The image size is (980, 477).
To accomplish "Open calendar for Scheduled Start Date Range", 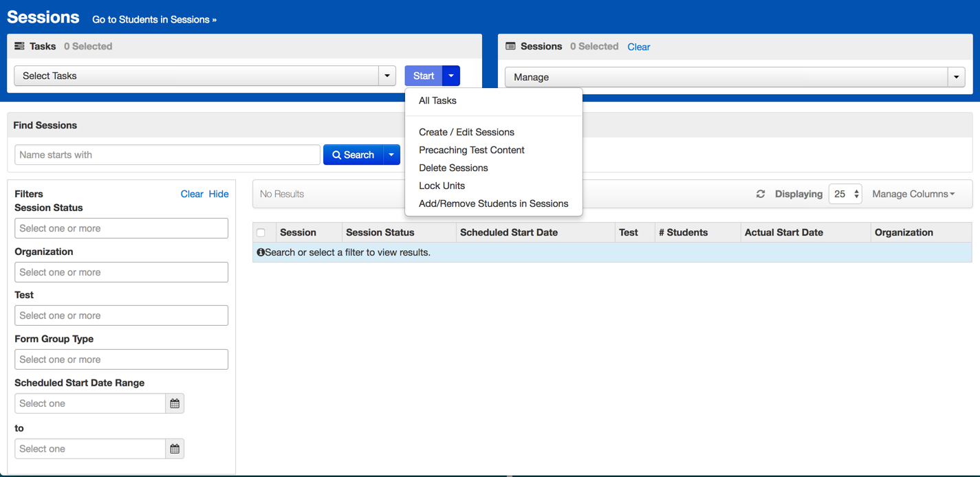I will tap(175, 403).
